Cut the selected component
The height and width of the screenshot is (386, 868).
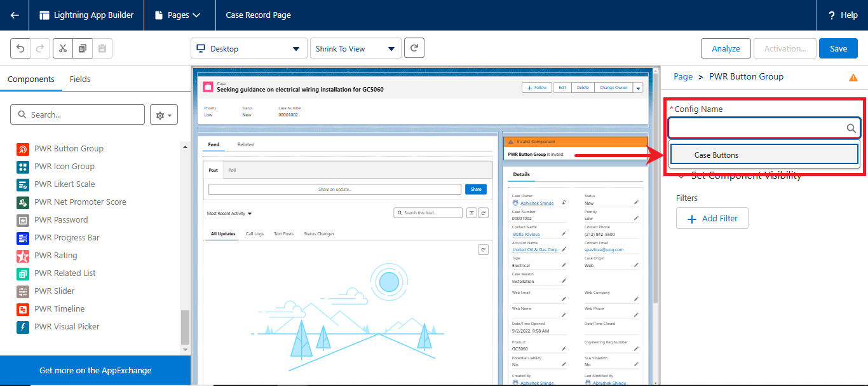[63, 48]
